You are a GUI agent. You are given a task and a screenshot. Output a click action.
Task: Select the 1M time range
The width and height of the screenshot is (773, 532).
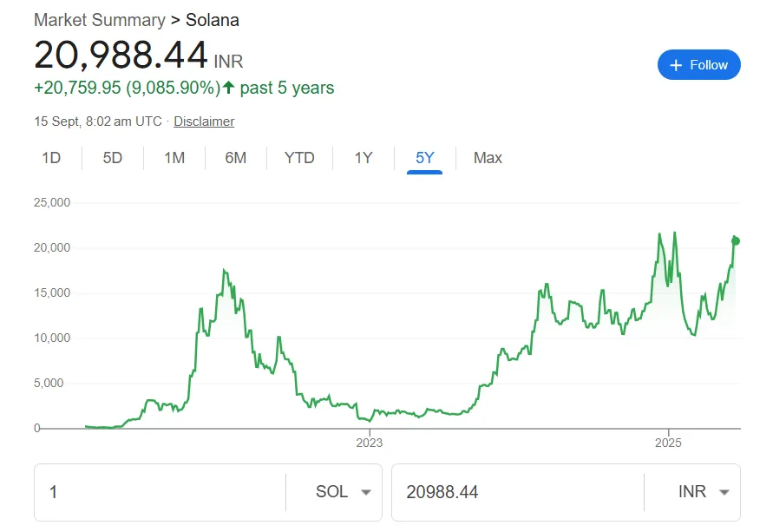point(174,158)
